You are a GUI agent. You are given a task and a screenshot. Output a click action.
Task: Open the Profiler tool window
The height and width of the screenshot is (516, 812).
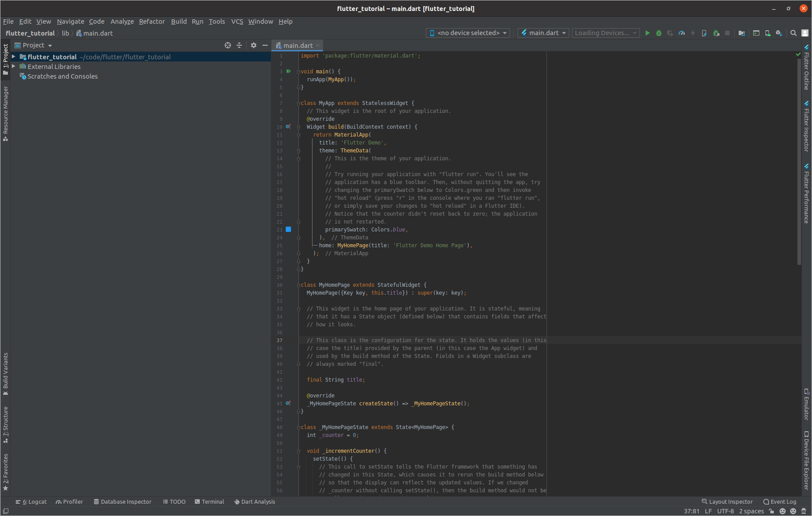(69, 502)
